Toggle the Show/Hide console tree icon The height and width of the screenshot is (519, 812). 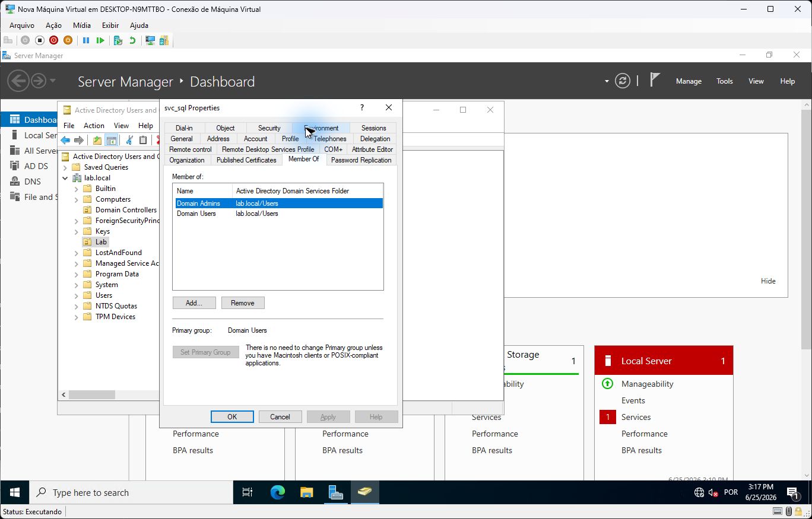coord(111,140)
